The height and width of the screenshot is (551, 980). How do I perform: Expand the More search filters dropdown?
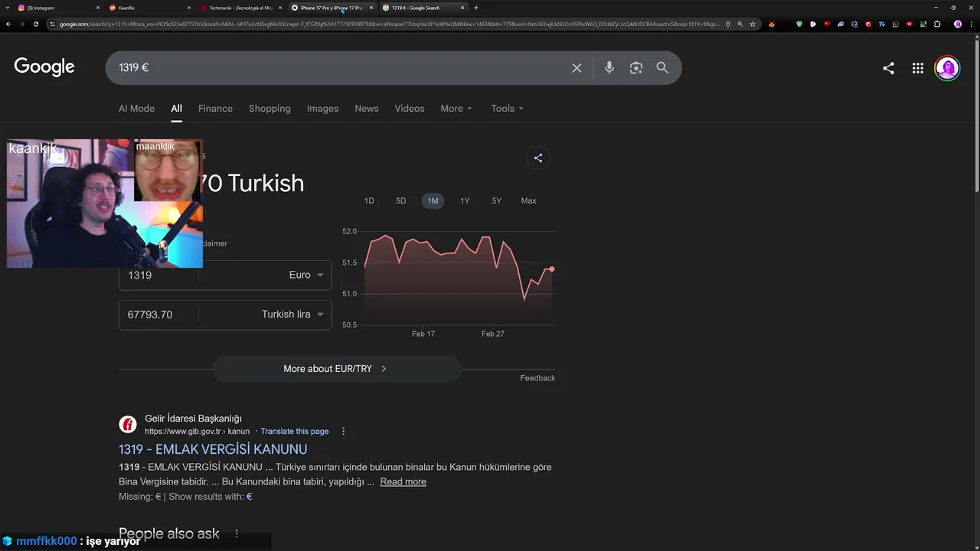tap(456, 109)
